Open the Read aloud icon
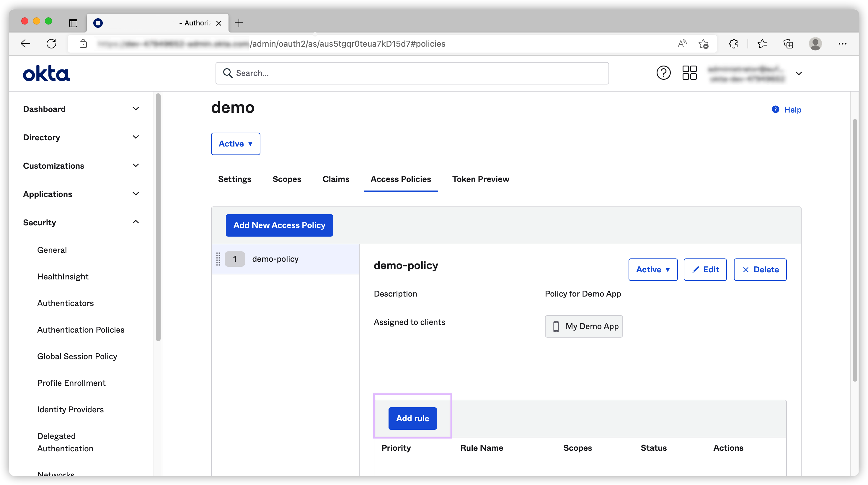 pyautogui.click(x=682, y=44)
